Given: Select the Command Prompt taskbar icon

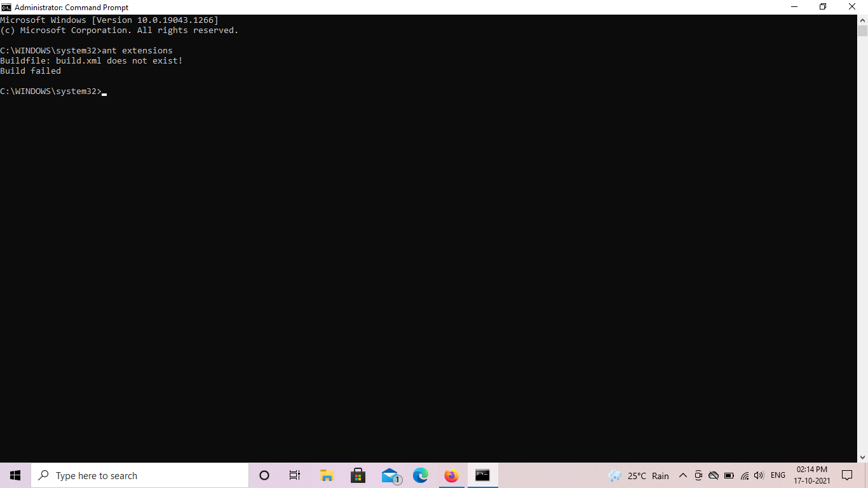Looking at the screenshot, I should [483, 475].
